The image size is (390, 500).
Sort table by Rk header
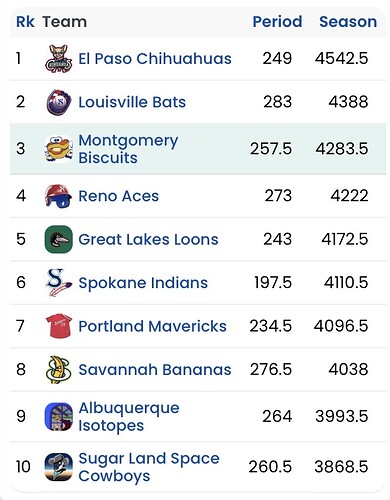pyautogui.click(x=25, y=22)
